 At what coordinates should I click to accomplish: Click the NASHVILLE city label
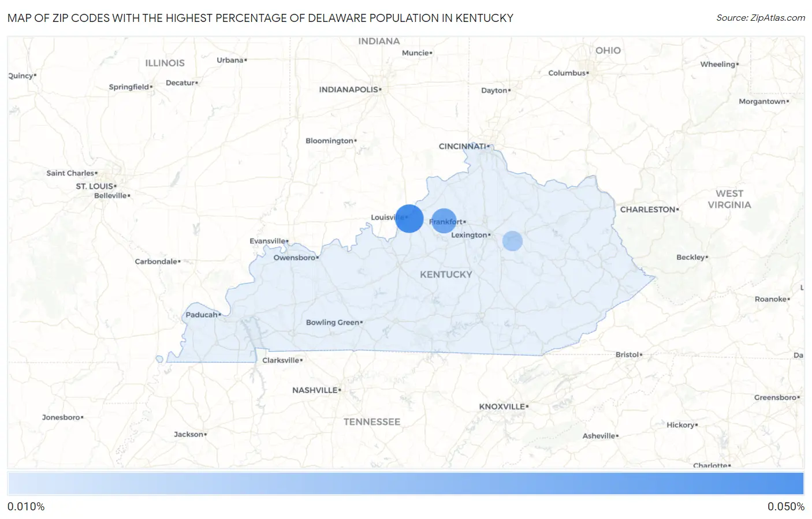click(315, 390)
